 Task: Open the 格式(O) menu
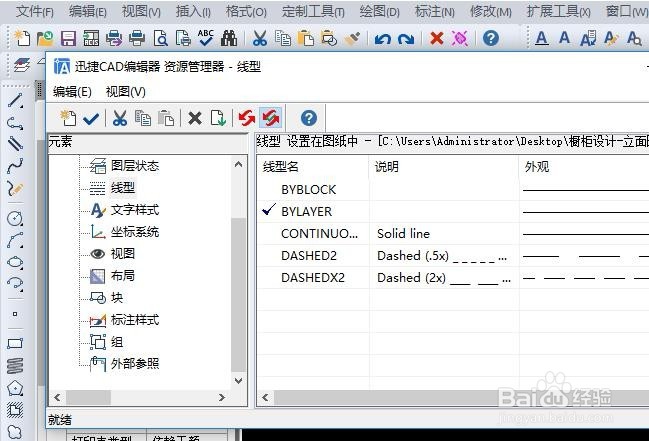pyautogui.click(x=246, y=12)
